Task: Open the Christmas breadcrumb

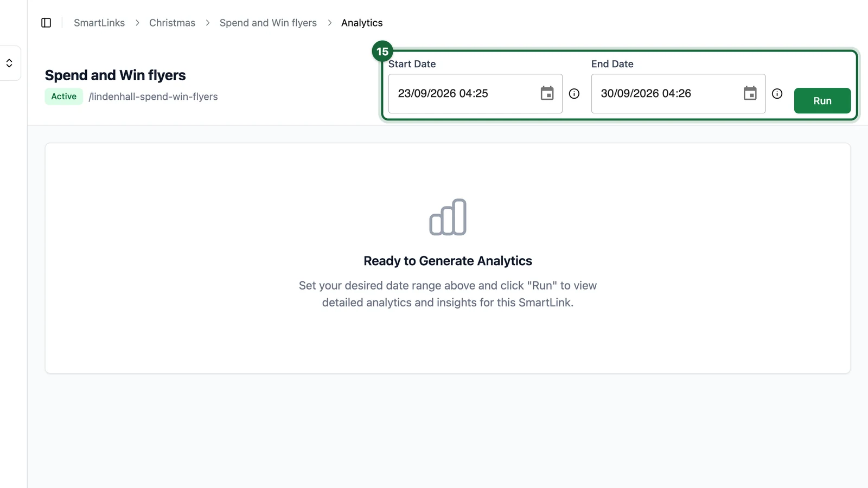Action: 172,23
